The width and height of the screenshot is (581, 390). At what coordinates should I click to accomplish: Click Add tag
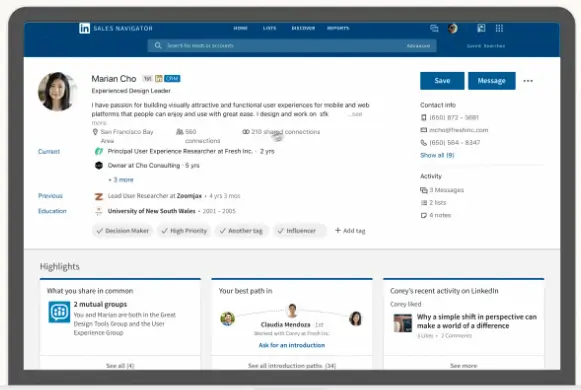[350, 231]
